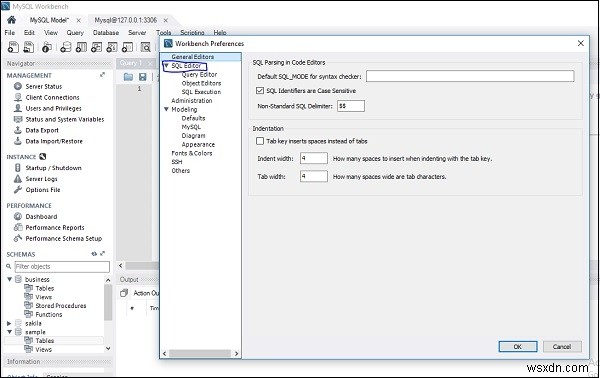The height and width of the screenshot is (378, 600).
Task: Confirm preferences with OK
Action: tap(518, 347)
